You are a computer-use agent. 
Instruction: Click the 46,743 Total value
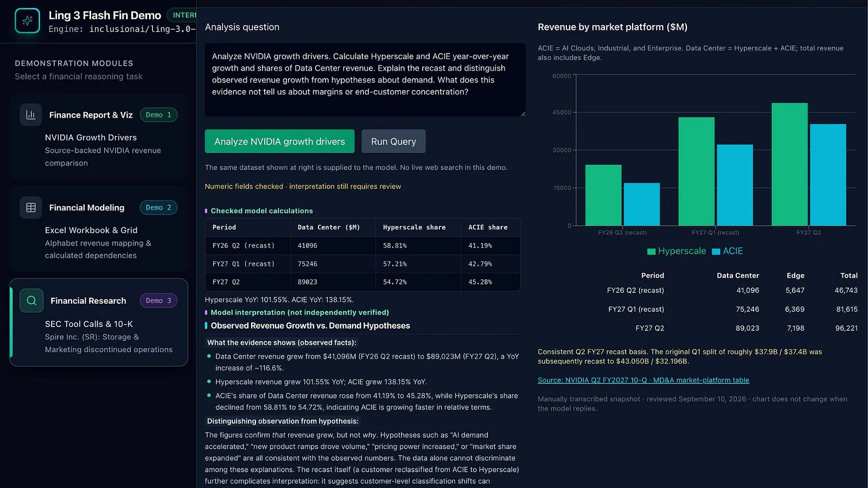point(846,291)
